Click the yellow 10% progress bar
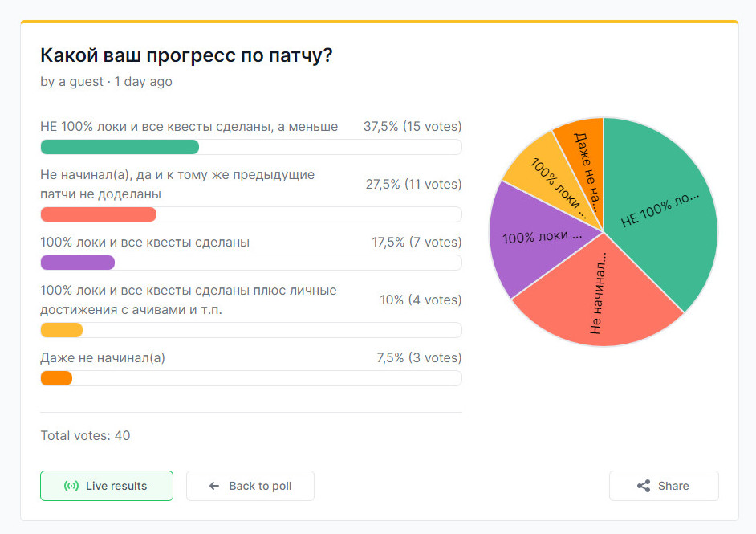 coord(62,330)
